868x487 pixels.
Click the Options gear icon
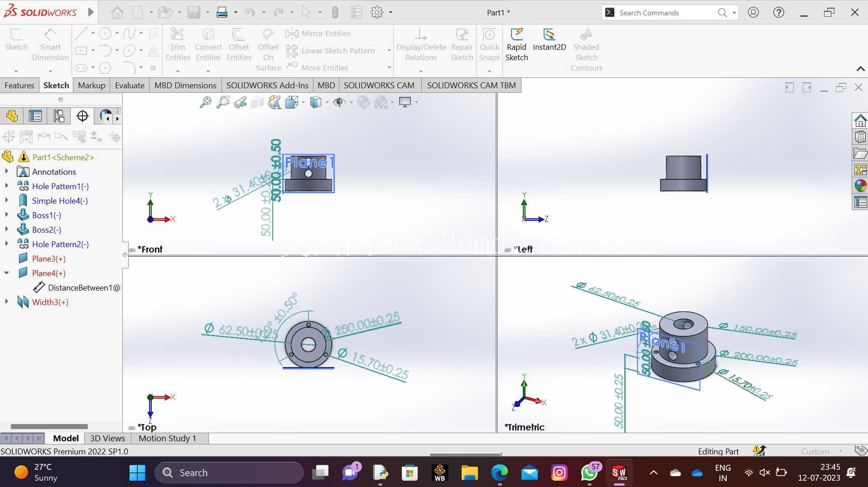pos(377,12)
